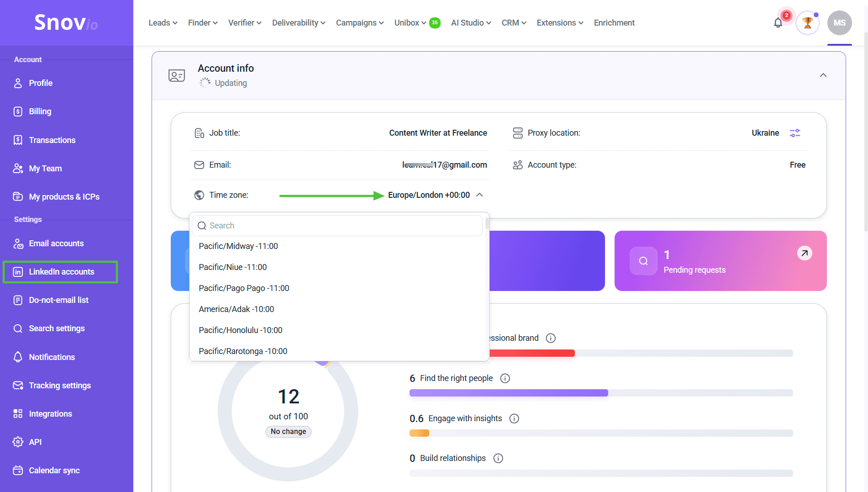Viewport: 868px width, 492px height.
Task: Open Calendar sync in sidebar
Action: tap(54, 471)
